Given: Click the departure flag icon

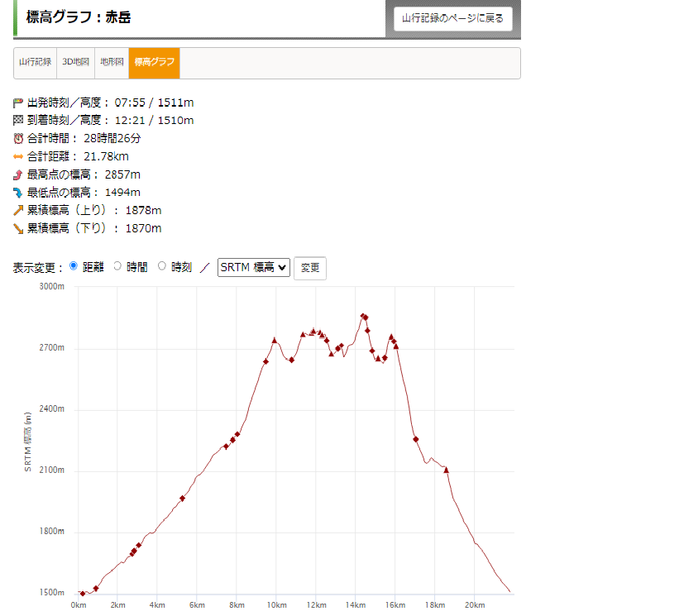Looking at the screenshot, I should coord(18,103).
